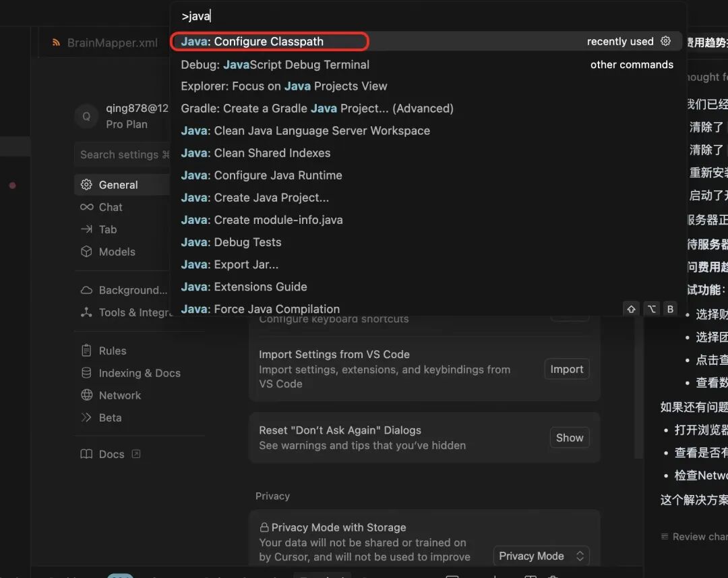Run Java: Debug Tests command
Image resolution: width=728 pixels, height=578 pixels.
[x=426, y=242]
